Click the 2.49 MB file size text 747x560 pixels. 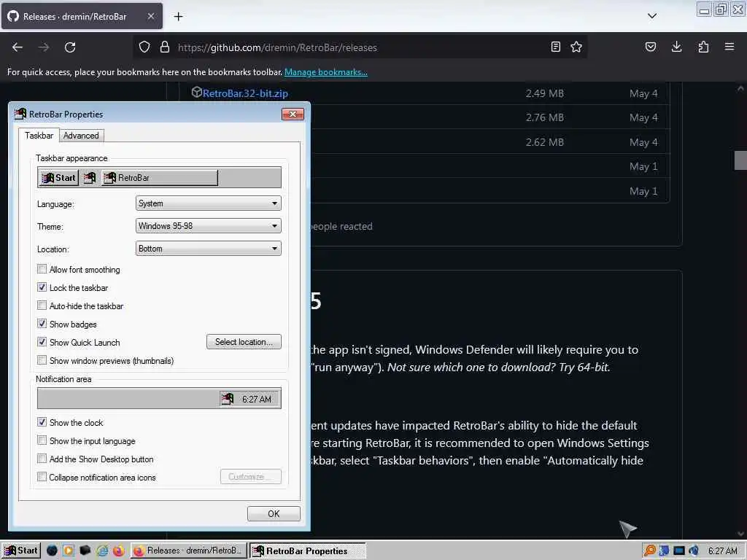(544, 93)
